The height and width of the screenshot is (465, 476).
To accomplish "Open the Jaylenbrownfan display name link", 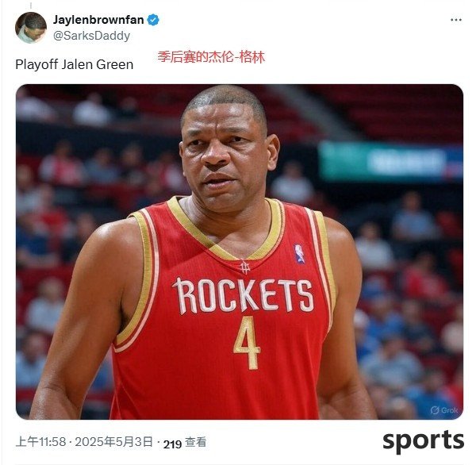I will (x=98, y=20).
